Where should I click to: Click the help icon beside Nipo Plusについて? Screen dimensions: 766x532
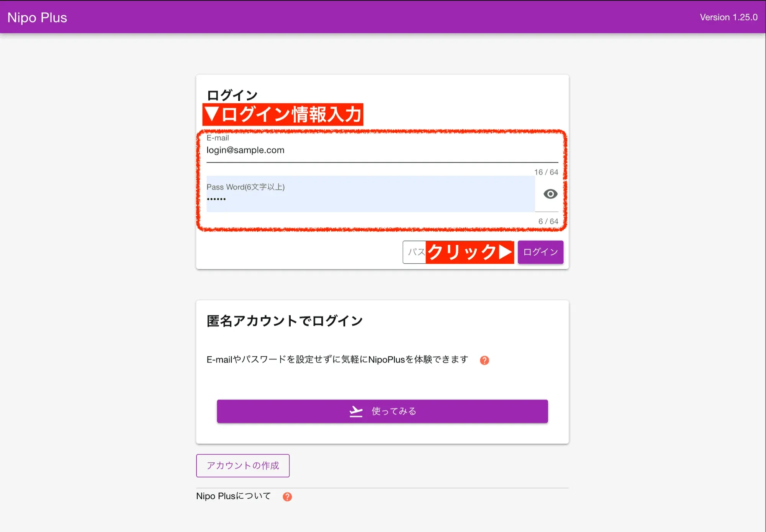tap(287, 496)
